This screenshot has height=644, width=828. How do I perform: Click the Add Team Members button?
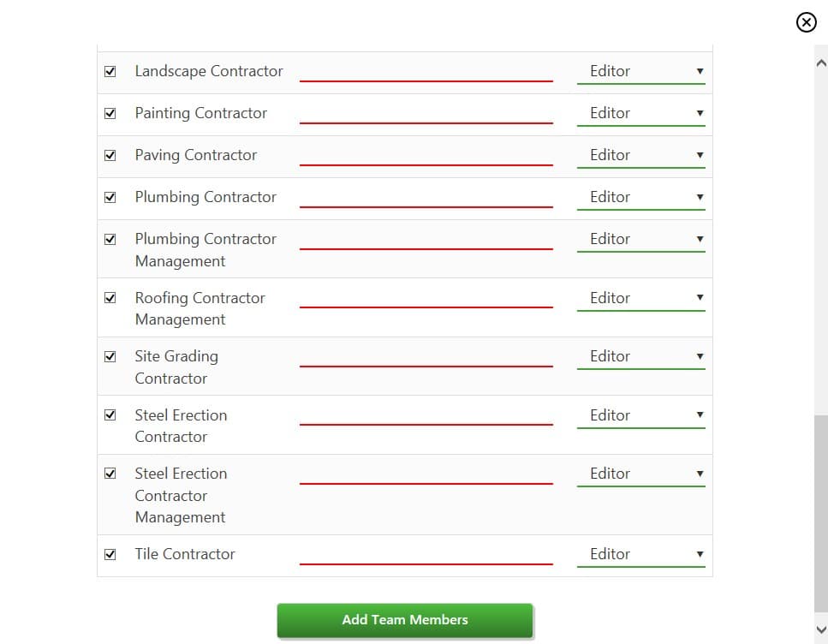click(405, 620)
